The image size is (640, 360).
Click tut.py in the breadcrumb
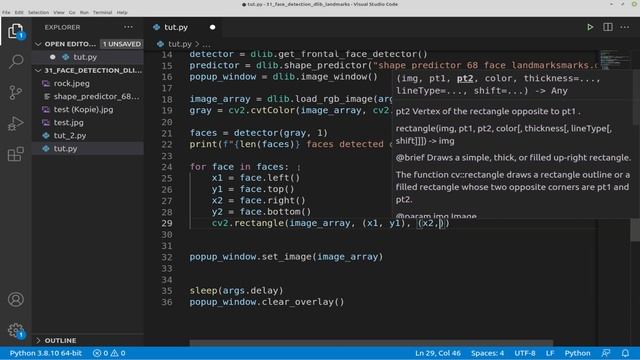tap(180, 44)
